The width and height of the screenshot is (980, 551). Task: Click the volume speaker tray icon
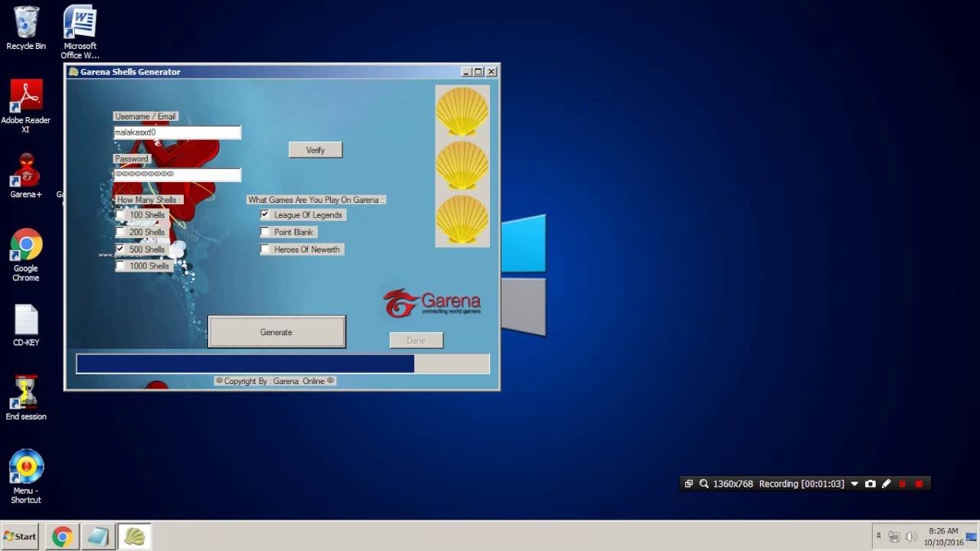point(911,536)
